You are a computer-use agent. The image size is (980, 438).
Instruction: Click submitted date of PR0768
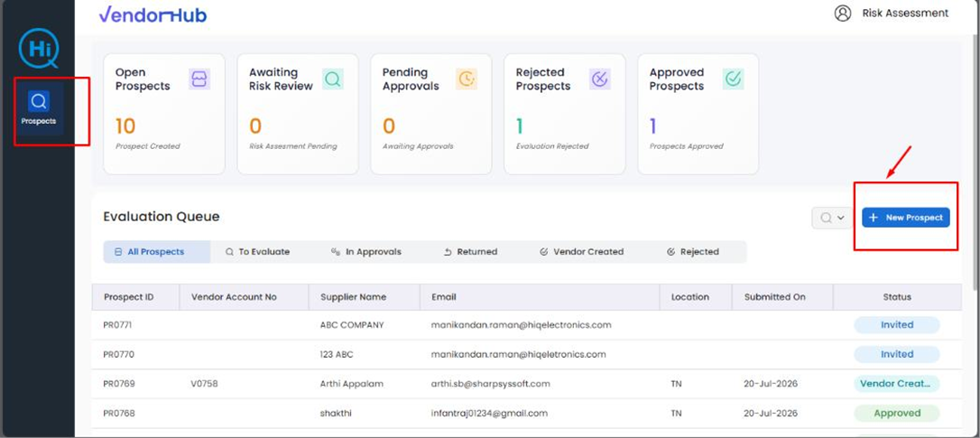771,413
